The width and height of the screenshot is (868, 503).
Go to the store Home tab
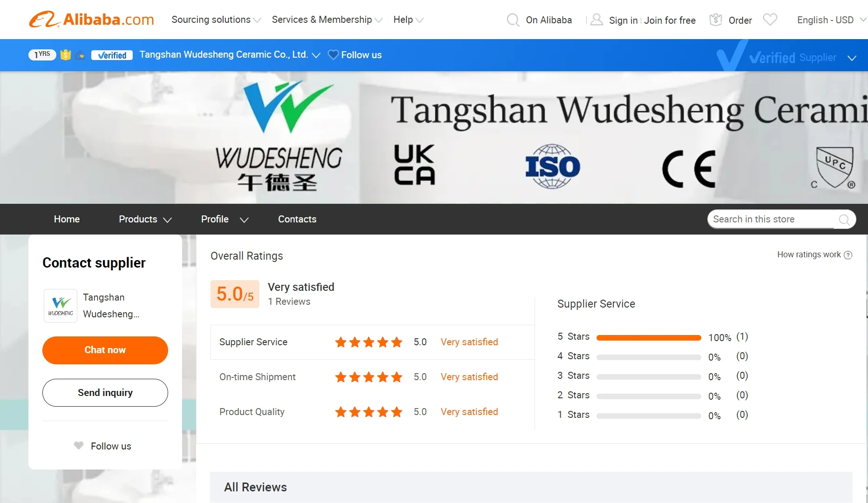[x=67, y=219]
